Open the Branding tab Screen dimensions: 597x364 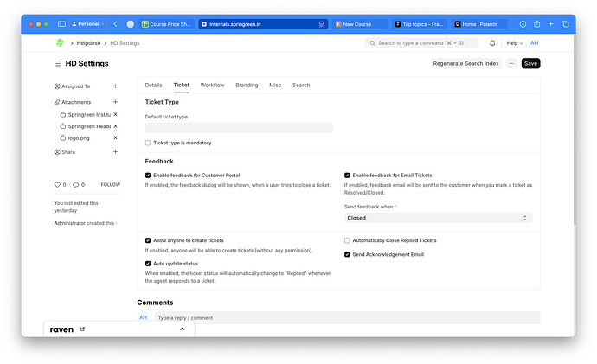(x=247, y=86)
